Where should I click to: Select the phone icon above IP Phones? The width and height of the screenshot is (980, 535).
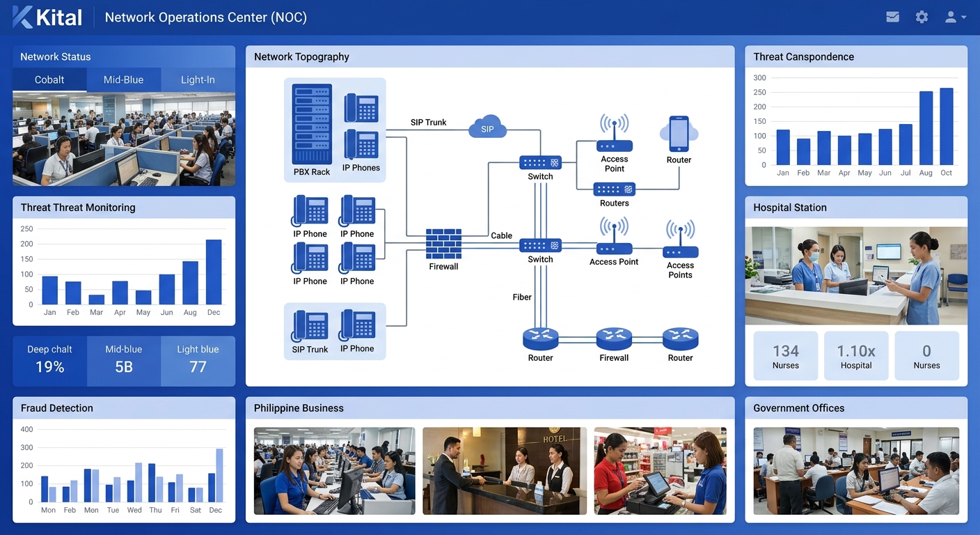click(x=361, y=108)
